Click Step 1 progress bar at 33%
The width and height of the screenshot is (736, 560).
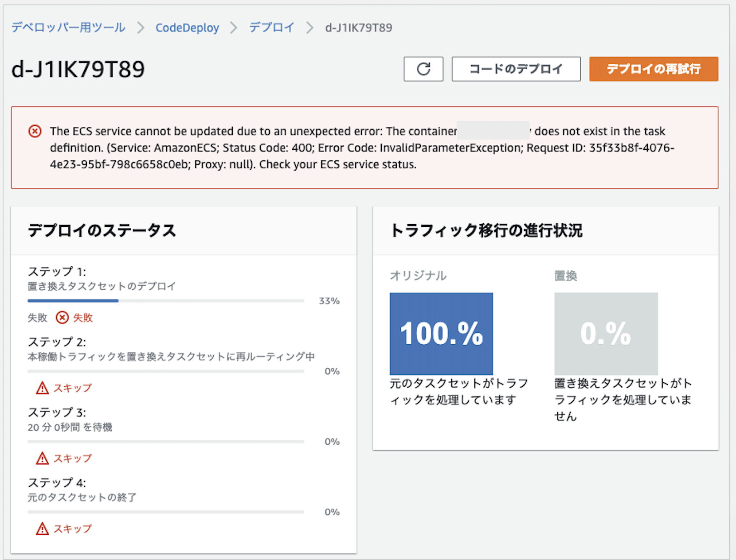166,301
